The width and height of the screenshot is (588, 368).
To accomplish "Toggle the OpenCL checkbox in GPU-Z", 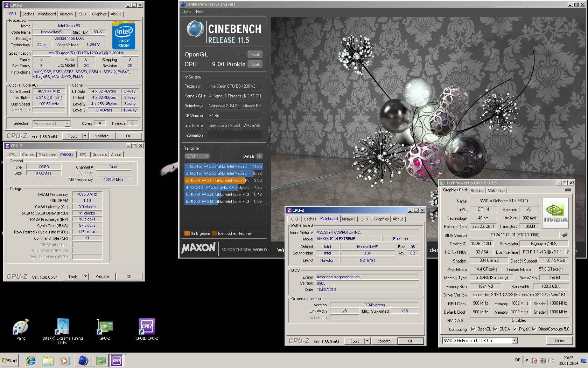I will (x=473, y=329).
